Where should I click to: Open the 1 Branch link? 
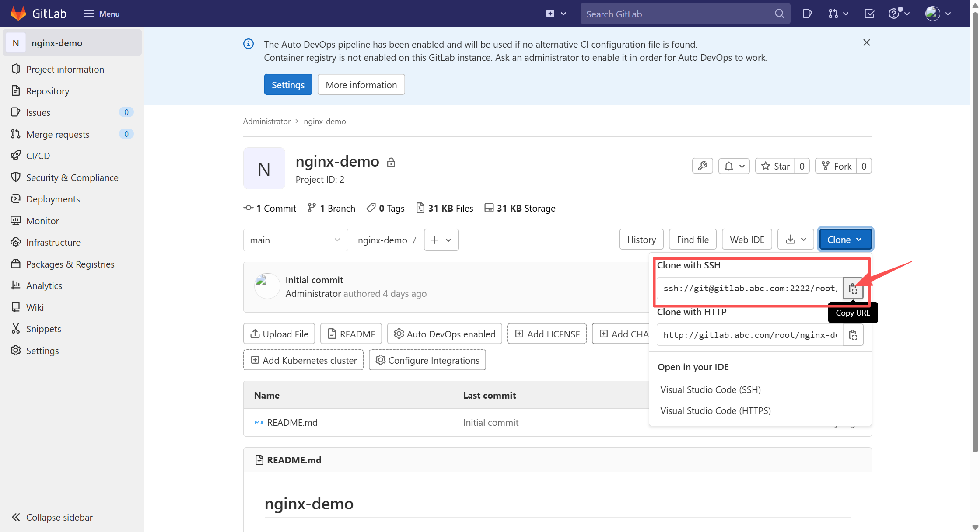(x=331, y=208)
